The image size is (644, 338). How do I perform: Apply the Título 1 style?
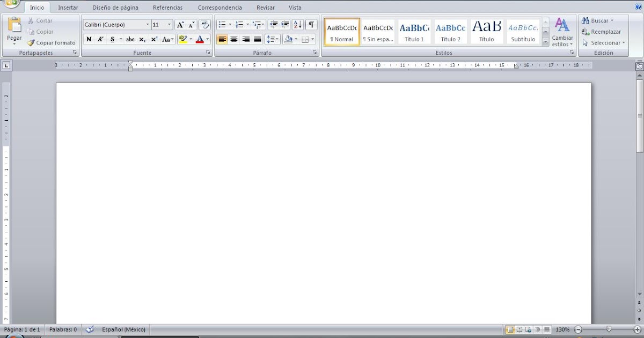click(414, 31)
